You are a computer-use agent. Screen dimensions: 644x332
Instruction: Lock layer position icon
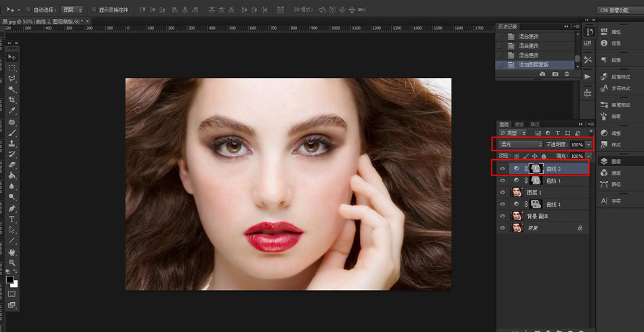[x=535, y=156]
